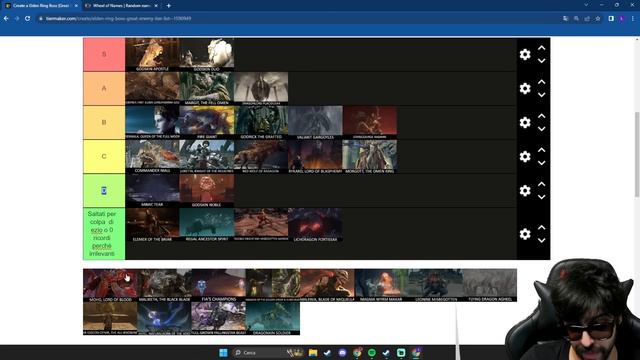Screen dimensions: 640x360
Task: Move the S tier row down
Action: pos(541,61)
